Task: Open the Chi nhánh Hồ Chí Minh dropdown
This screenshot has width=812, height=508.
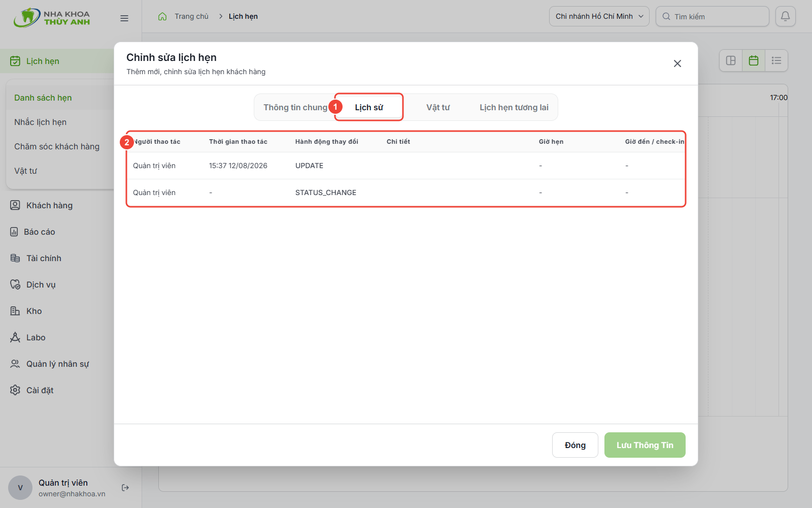Action: [x=599, y=16]
